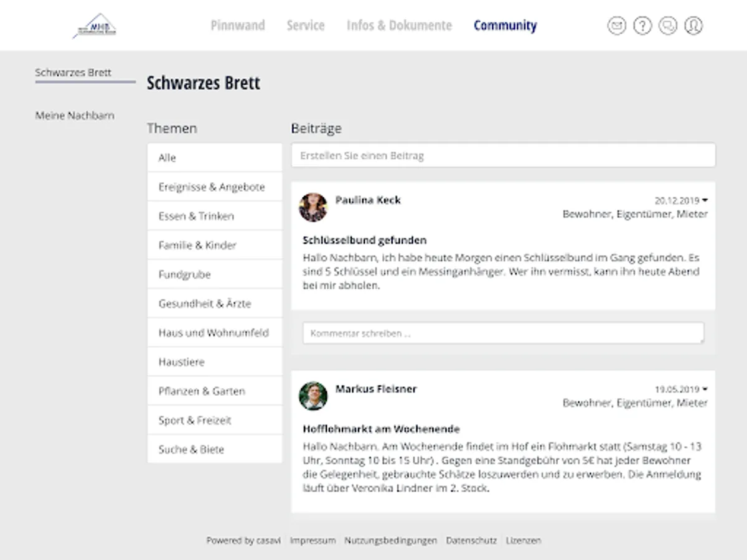The width and height of the screenshot is (747, 560).
Task: Go to the Pinnwand tab
Action: [238, 26]
